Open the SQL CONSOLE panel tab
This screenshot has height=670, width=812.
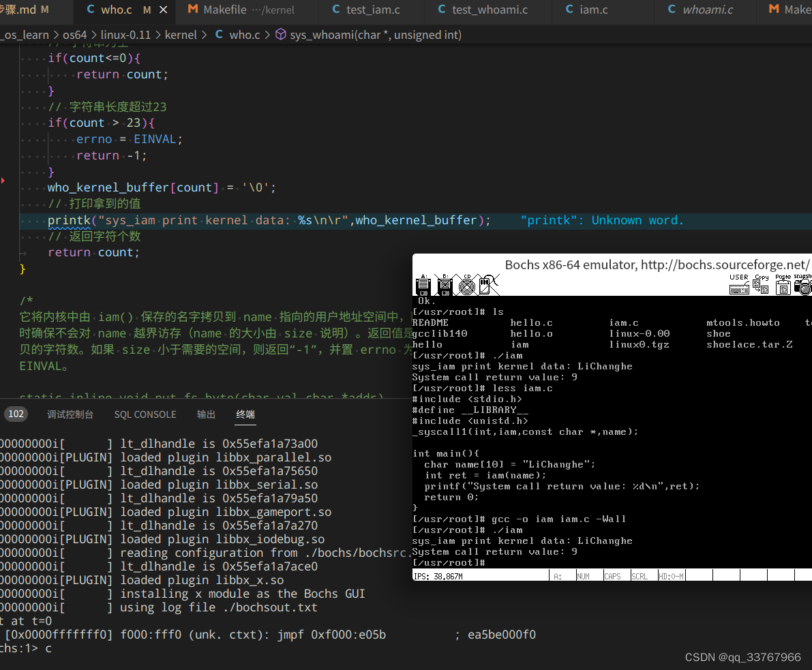145,414
